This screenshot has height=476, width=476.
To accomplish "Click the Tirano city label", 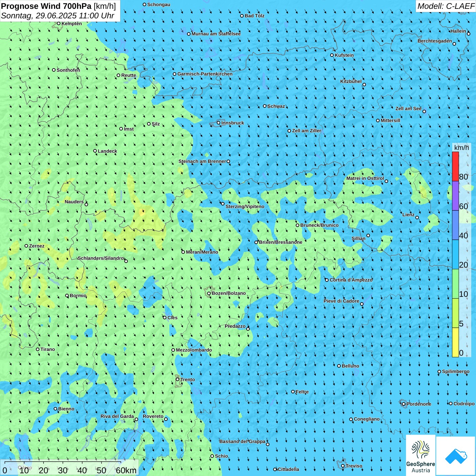I will pos(48,349).
